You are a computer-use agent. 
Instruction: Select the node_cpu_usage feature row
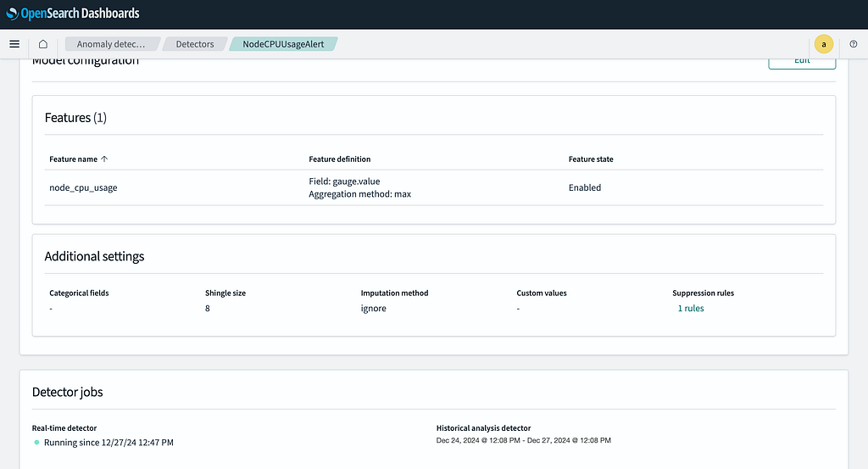pos(433,187)
